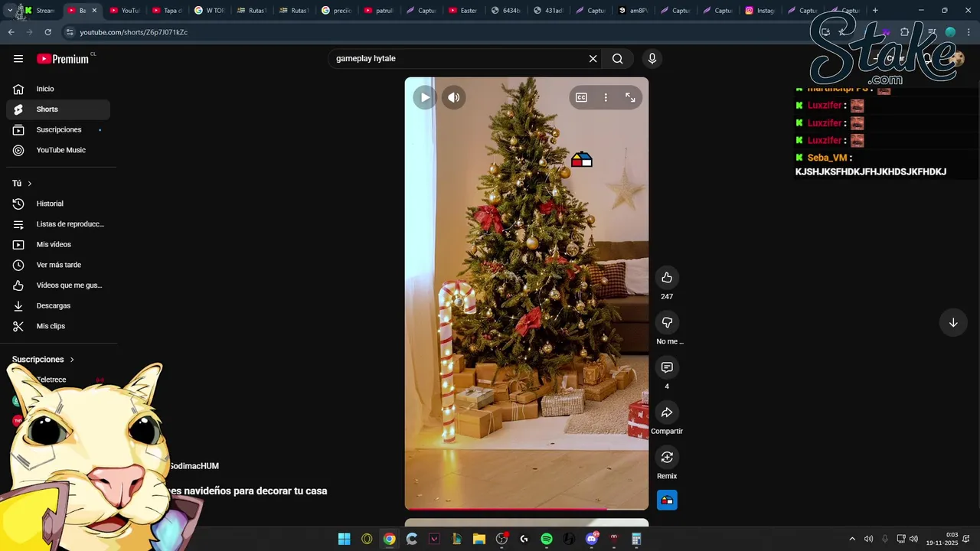Show hidden system tray icons

pos(852,540)
